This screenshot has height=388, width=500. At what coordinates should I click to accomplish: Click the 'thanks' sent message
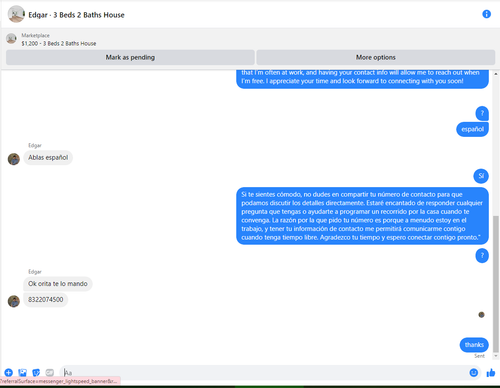(474, 345)
